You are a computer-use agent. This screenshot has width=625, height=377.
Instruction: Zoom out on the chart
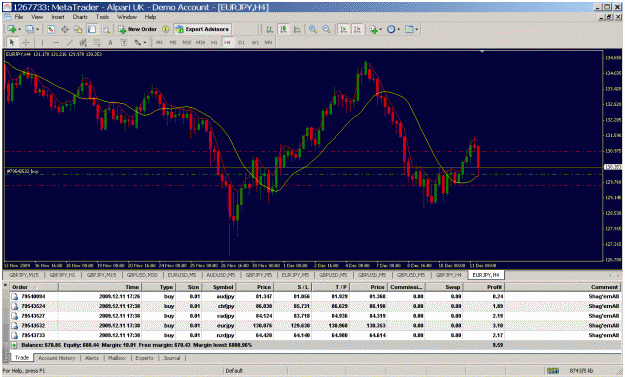[x=326, y=29]
